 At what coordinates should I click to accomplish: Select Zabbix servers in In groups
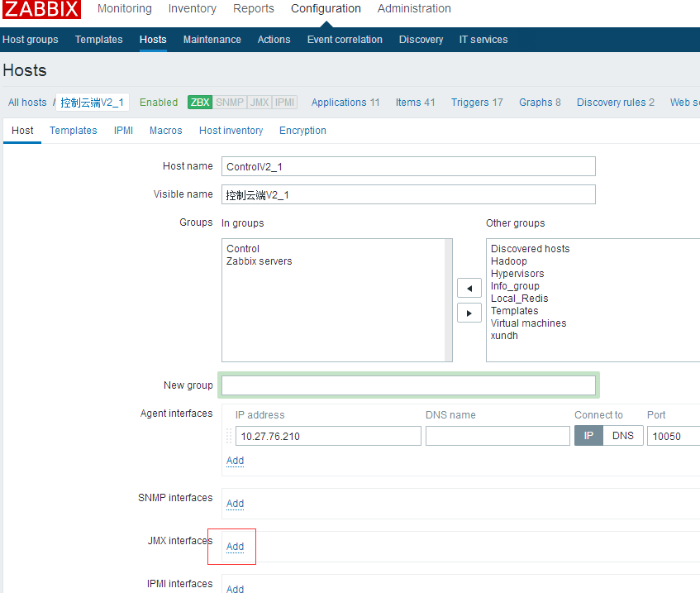[x=259, y=261]
